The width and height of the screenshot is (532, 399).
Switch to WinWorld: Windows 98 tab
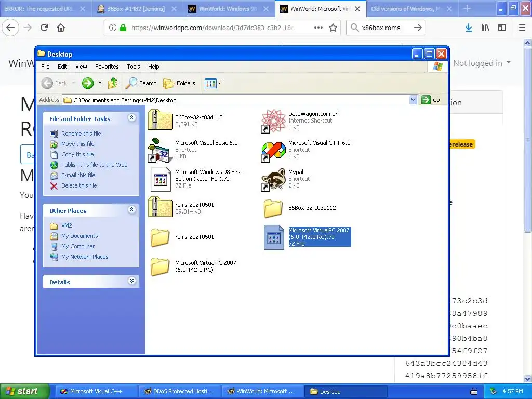[x=229, y=9]
